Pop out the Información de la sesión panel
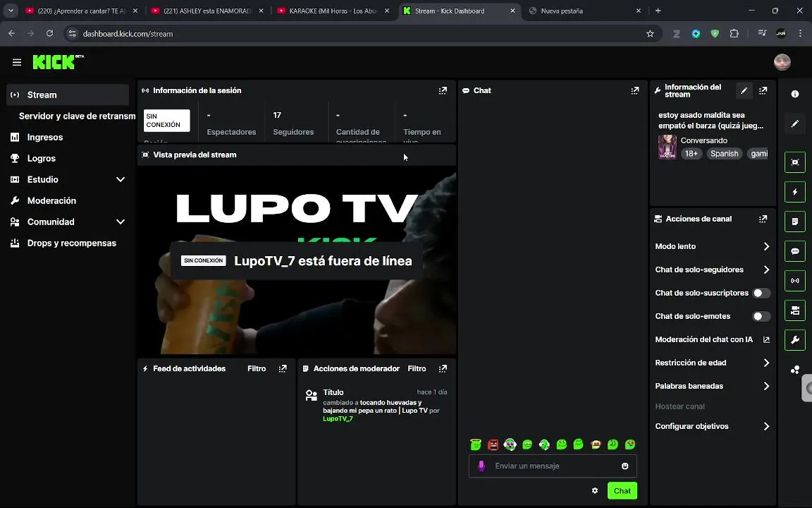812x508 pixels. coord(443,91)
